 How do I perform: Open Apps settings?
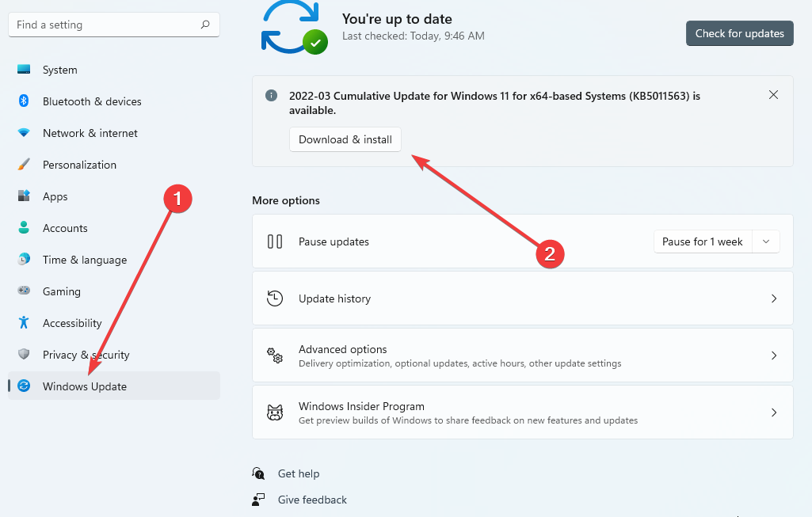114,196
